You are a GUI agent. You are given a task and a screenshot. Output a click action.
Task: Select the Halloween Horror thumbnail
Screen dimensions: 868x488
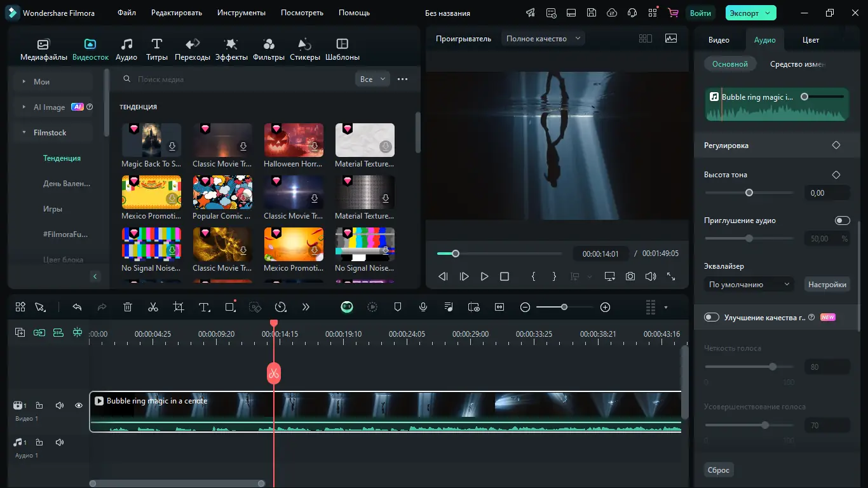point(294,140)
